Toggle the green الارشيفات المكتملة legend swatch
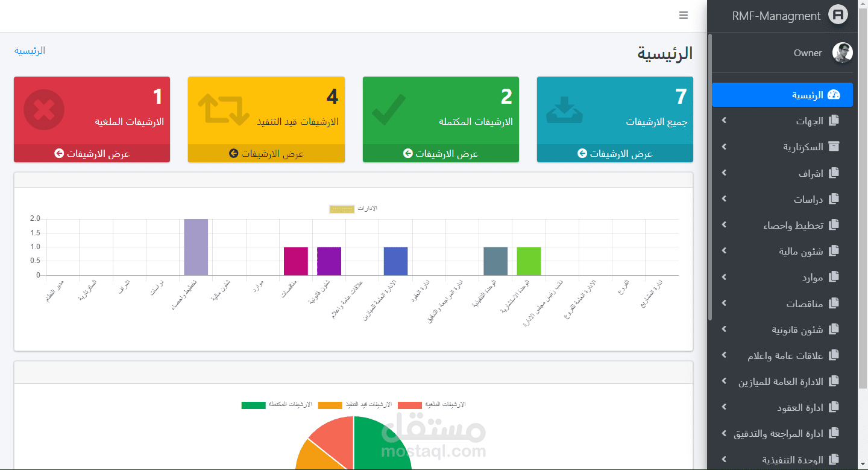The height and width of the screenshot is (470, 868). coord(253,405)
